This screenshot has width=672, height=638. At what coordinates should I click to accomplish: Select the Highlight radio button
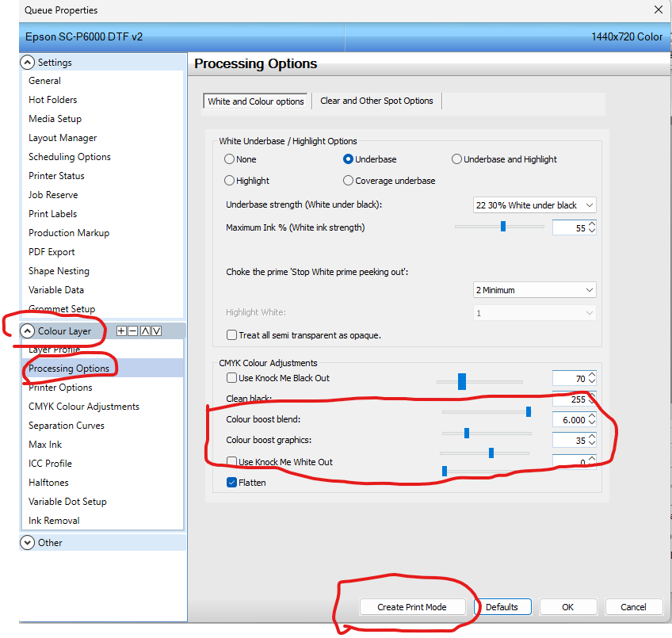tap(229, 181)
